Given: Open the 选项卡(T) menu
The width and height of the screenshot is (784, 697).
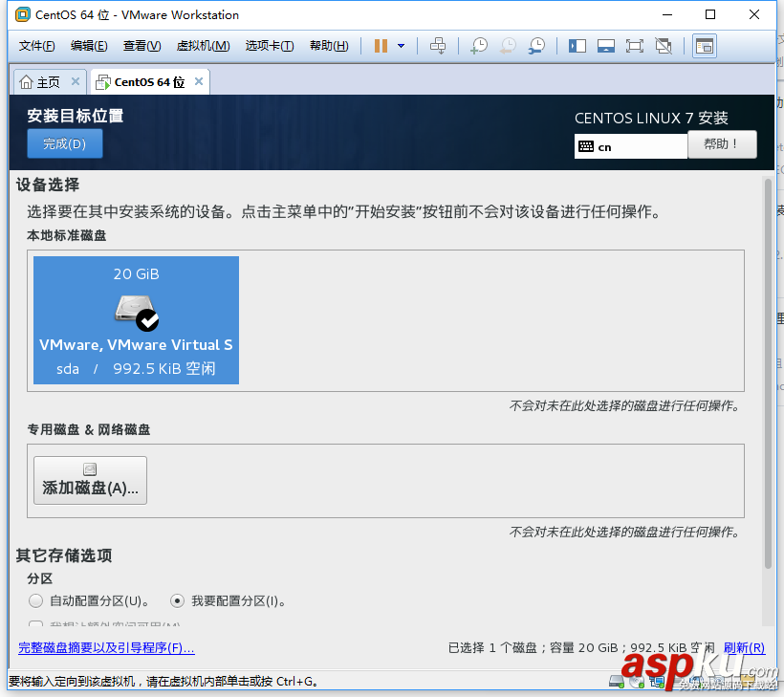Looking at the screenshot, I should (270, 46).
